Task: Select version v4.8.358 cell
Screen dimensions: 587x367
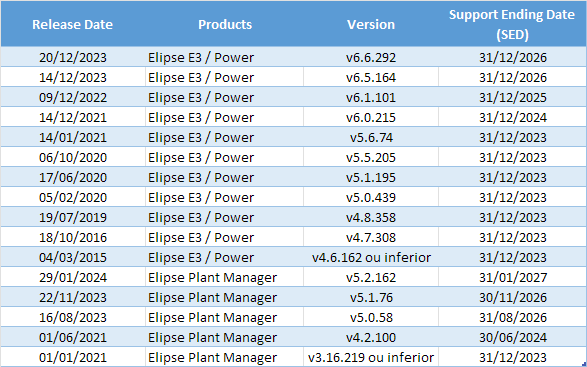Action: pos(371,217)
